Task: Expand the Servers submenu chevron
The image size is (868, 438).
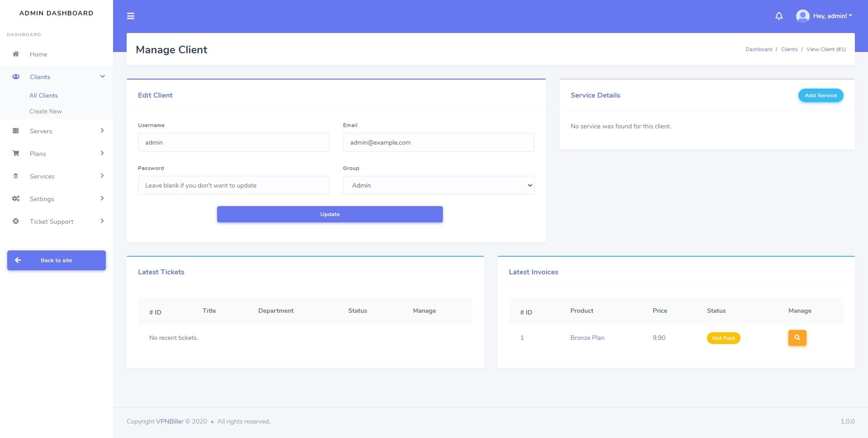Action: tap(102, 131)
